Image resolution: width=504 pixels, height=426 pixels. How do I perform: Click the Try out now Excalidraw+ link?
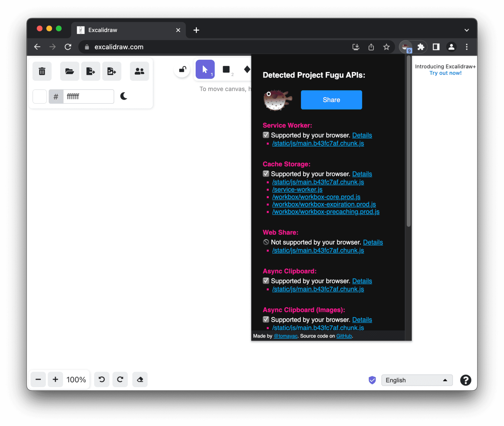(x=446, y=73)
